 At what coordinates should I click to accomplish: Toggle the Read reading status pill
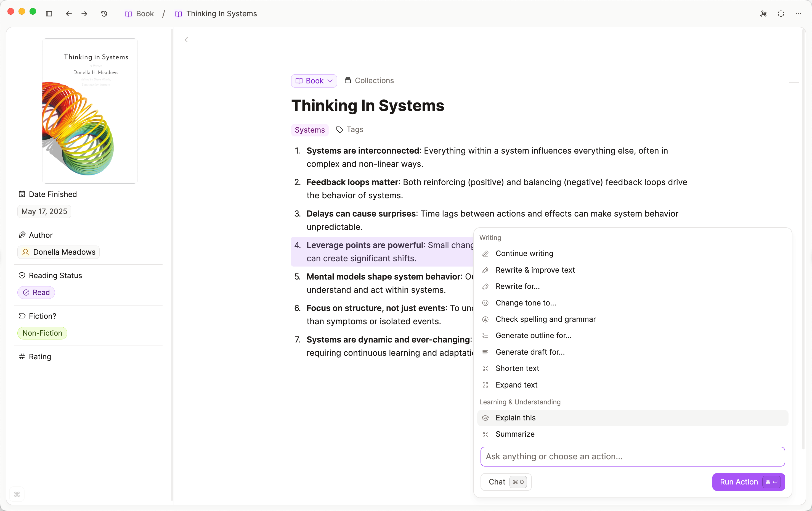36,292
